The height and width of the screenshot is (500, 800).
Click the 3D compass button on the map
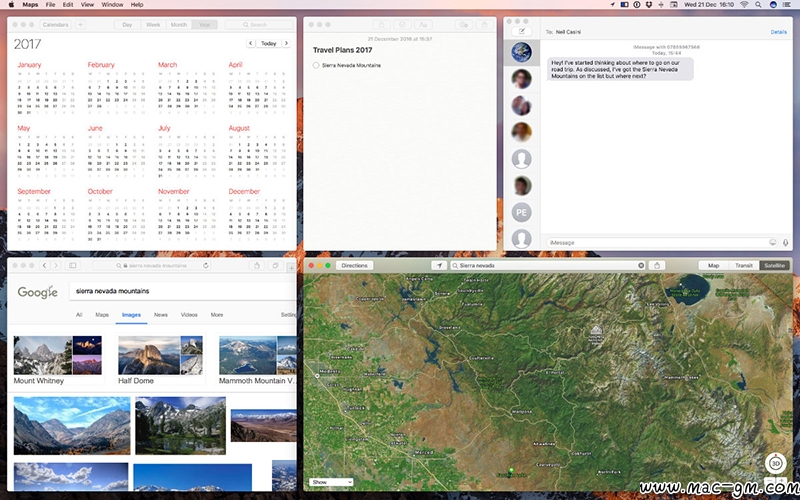point(776,463)
